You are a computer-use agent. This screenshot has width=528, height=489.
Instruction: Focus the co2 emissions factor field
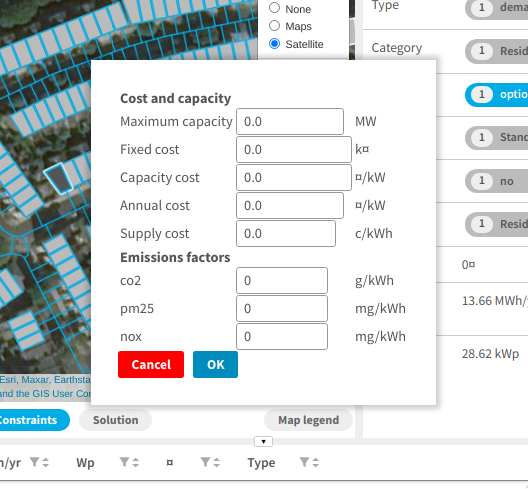282,281
